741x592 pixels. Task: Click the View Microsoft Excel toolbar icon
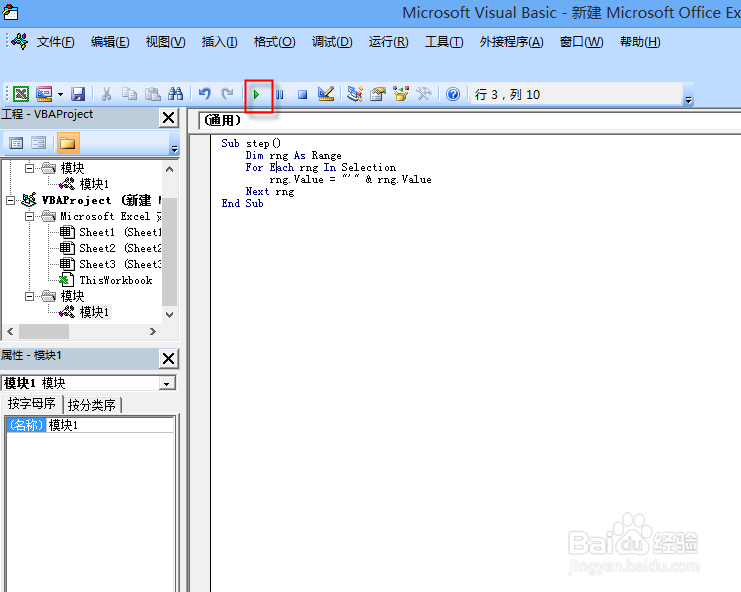pos(20,94)
